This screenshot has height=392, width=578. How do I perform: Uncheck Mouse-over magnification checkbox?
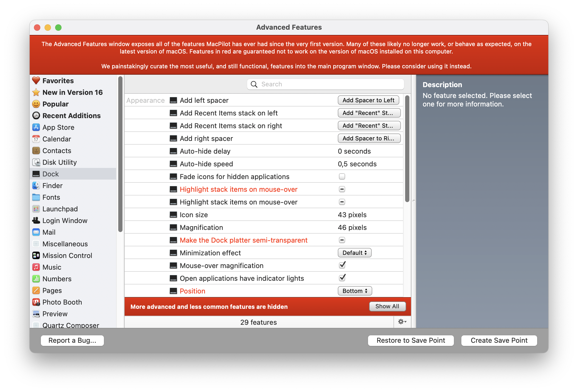pos(342,265)
